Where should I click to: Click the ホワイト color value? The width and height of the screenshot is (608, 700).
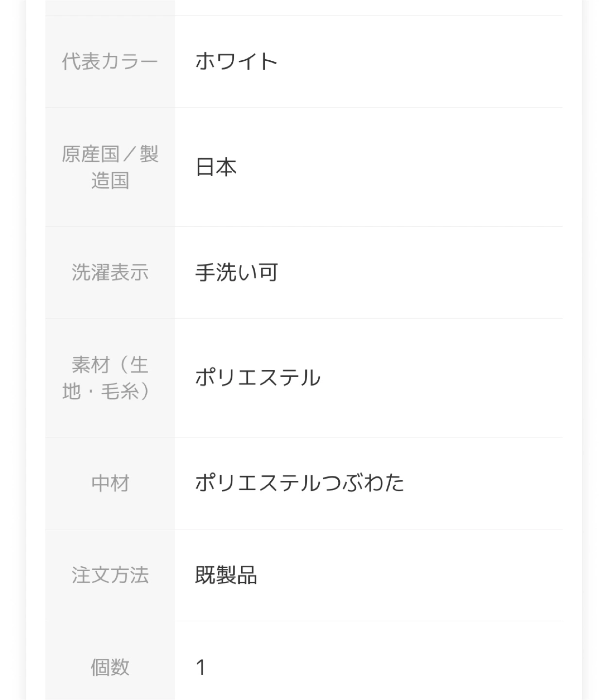point(236,62)
